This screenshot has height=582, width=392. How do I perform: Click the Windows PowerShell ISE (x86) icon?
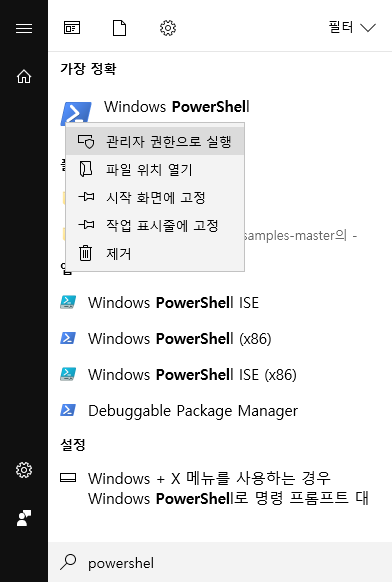coord(68,374)
